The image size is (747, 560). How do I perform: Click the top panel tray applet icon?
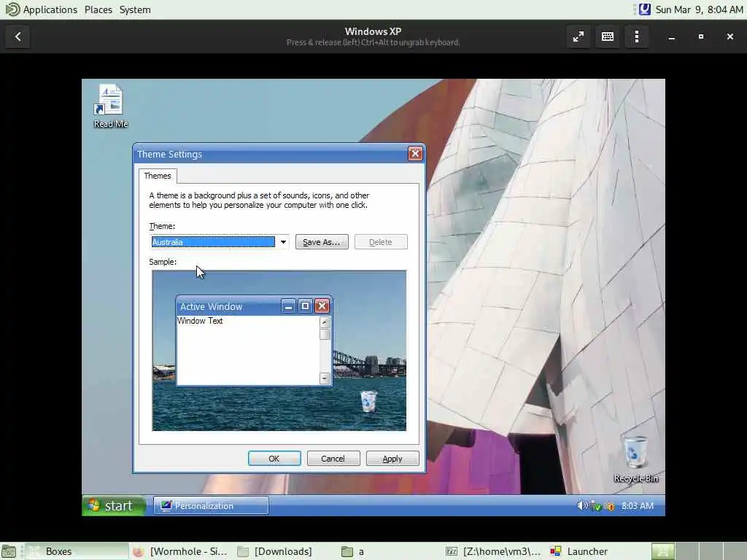coord(645,9)
